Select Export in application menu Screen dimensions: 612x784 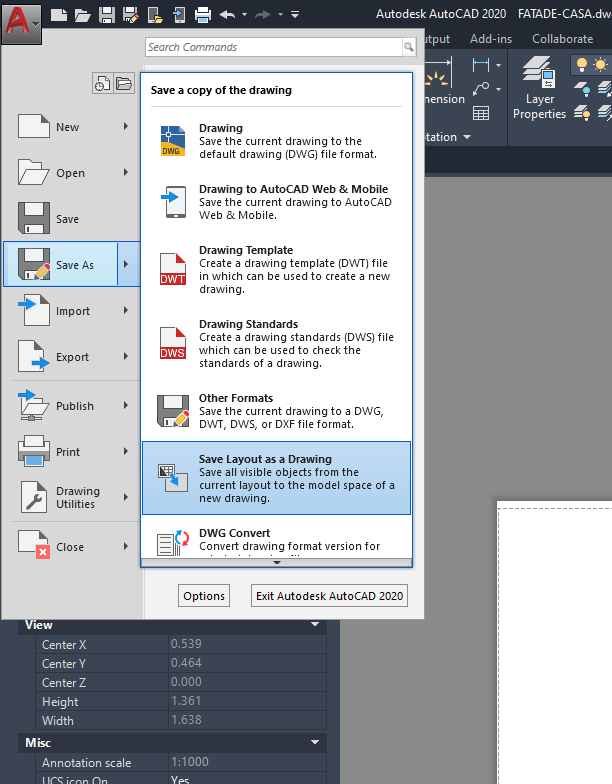pos(72,357)
